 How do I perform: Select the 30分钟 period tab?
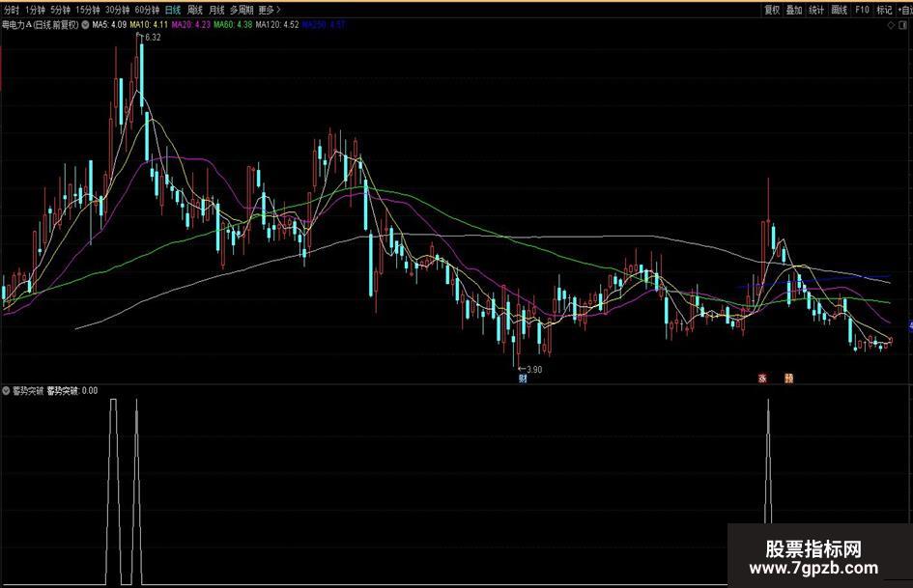(117, 10)
